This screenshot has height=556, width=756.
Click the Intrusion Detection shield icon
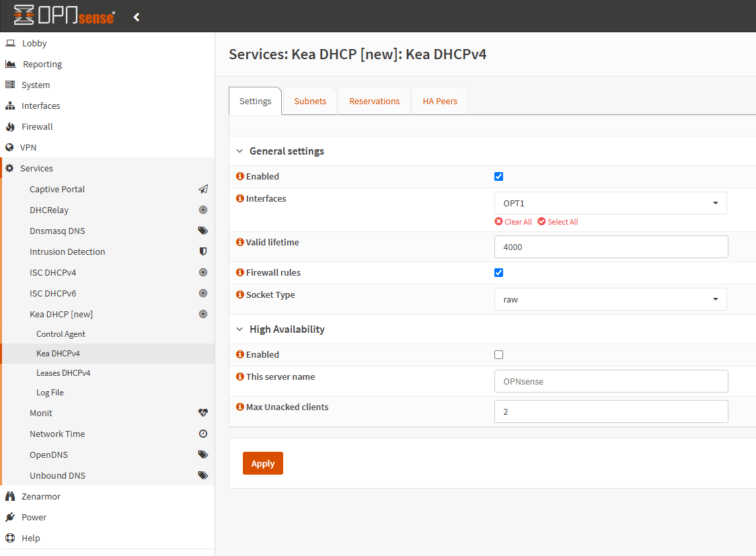point(203,251)
